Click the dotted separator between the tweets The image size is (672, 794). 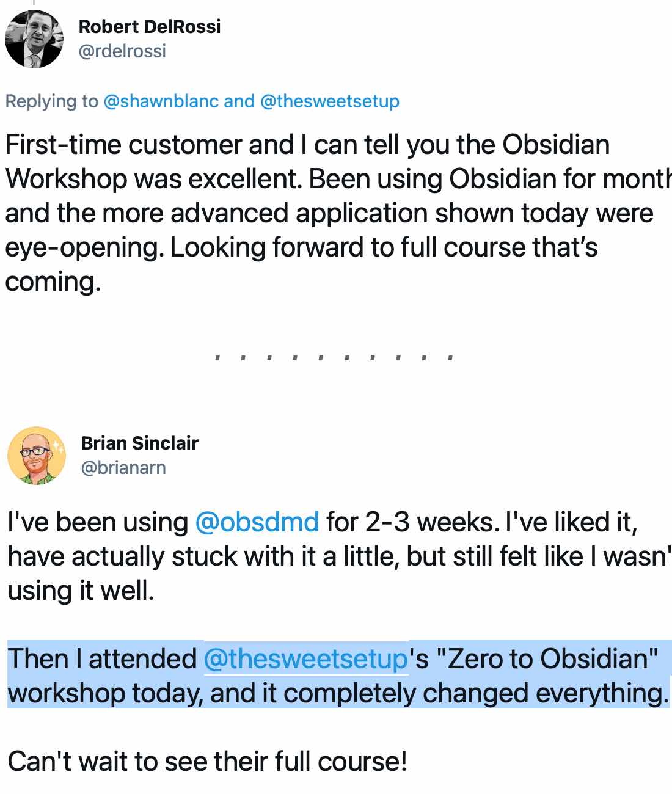click(334, 357)
